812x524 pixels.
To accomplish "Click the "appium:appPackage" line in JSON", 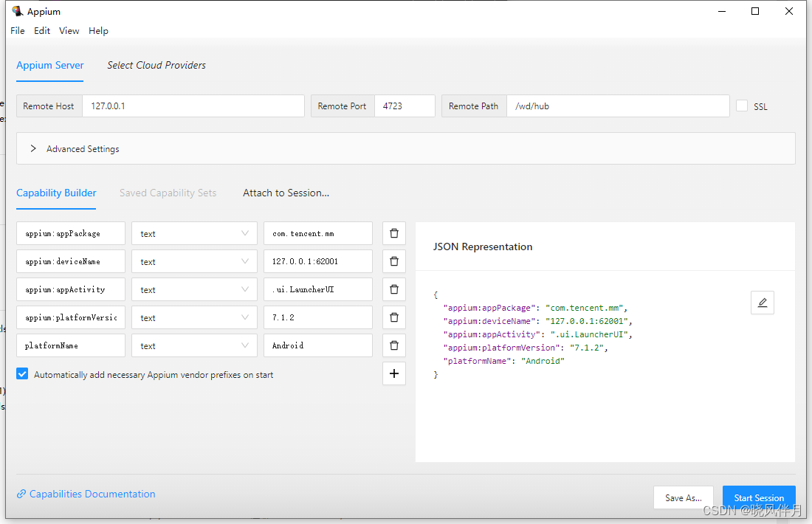I will pyautogui.click(x=535, y=308).
